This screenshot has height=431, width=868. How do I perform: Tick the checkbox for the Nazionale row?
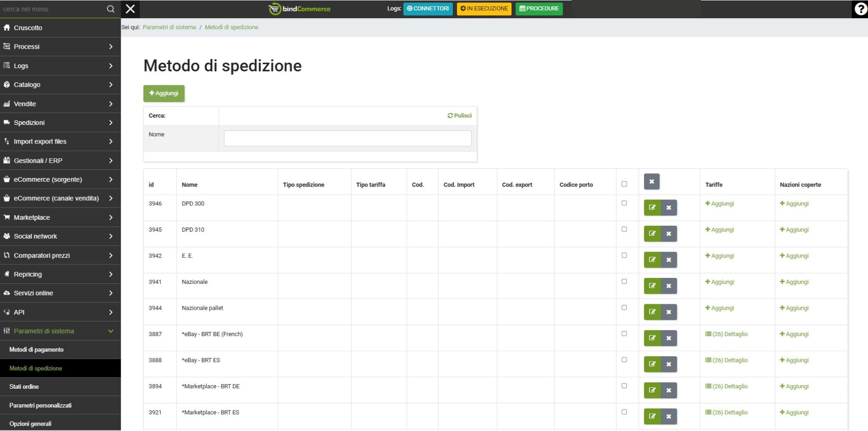pyautogui.click(x=624, y=282)
